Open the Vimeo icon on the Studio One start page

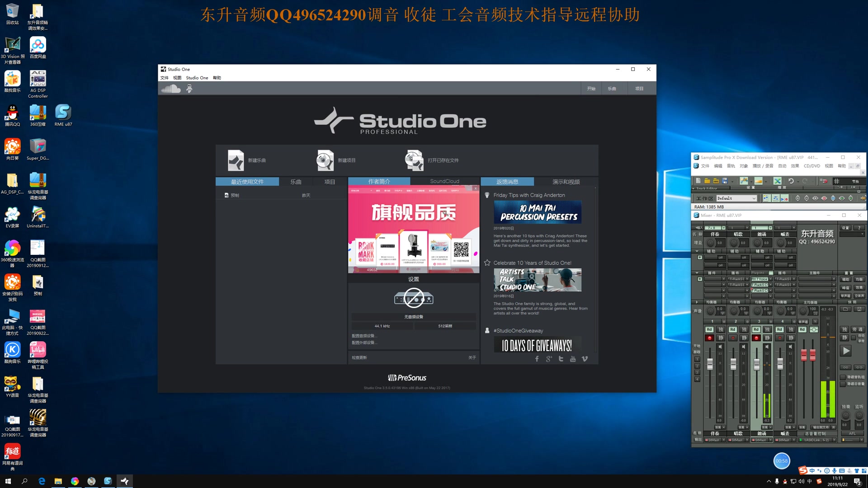click(585, 359)
